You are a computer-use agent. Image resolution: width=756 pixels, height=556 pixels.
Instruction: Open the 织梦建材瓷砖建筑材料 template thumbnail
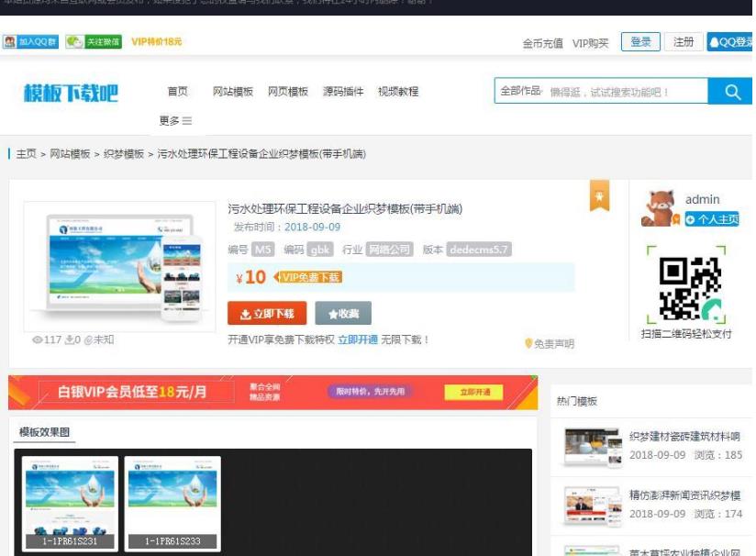[x=593, y=446]
